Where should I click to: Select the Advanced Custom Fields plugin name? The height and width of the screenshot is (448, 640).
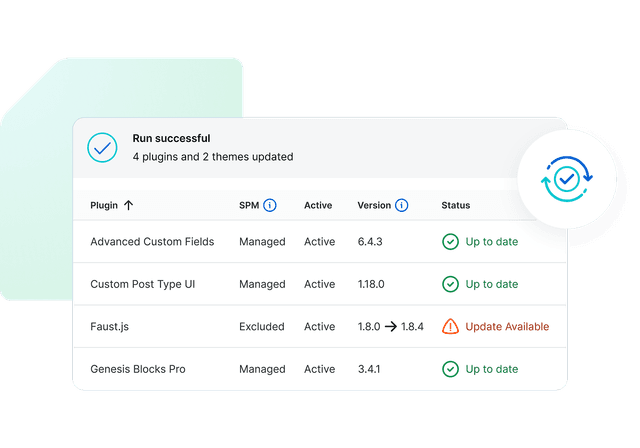tap(152, 242)
